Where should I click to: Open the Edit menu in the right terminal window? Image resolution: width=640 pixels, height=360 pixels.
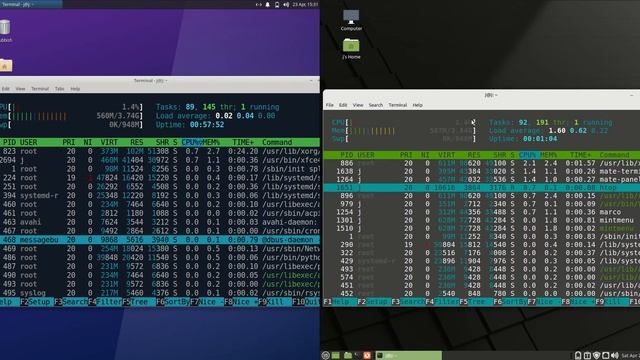(x=343, y=105)
